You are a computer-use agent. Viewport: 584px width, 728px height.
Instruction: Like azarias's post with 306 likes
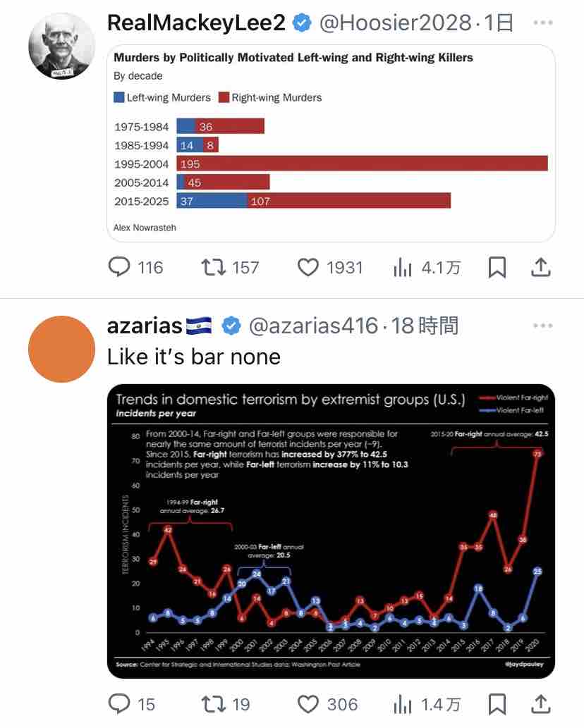coord(327,704)
